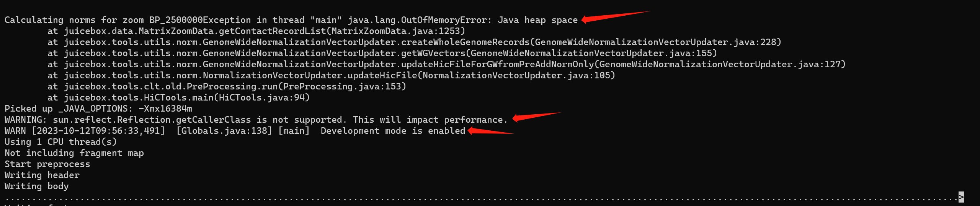Click the '[Globals.java:138]' warning text
980x206 pixels.
pos(224,131)
